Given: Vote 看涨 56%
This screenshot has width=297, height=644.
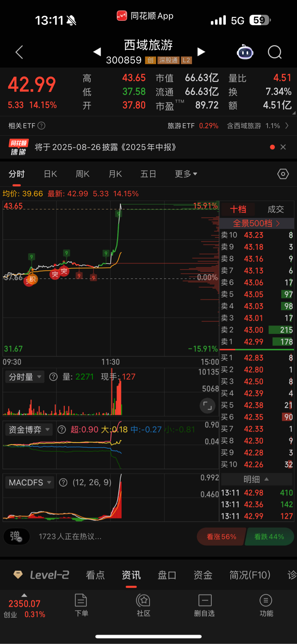Looking at the screenshot, I should pyautogui.click(x=221, y=536).
